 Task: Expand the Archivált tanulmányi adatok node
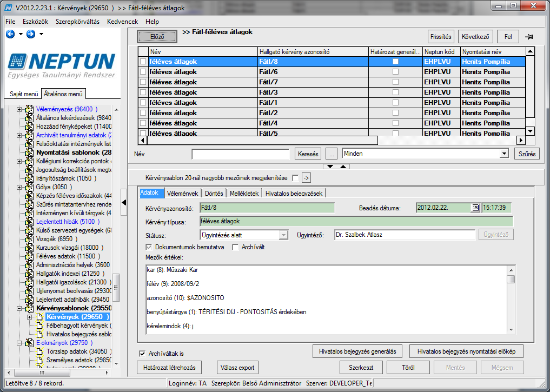[19, 135]
